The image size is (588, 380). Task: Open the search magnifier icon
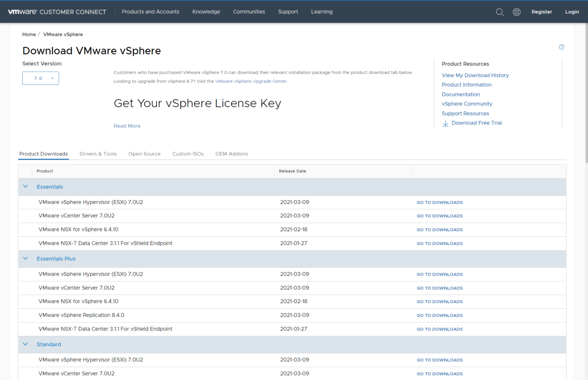500,12
